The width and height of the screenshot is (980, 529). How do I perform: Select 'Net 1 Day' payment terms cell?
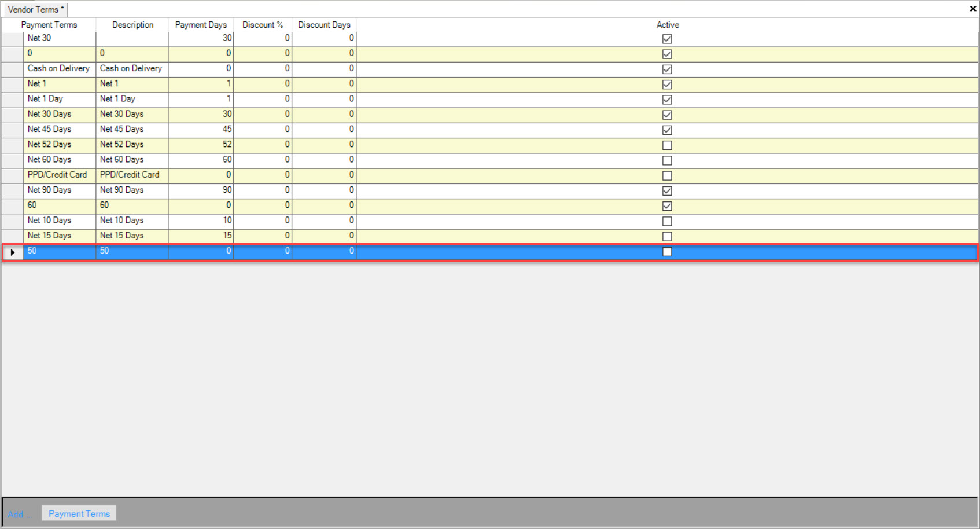[x=60, y=100]
